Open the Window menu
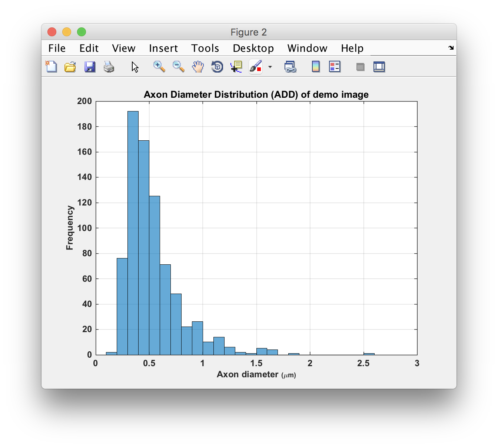Image resolution: width=498 pixels, height=448 pixels. (x=307, y=48)
